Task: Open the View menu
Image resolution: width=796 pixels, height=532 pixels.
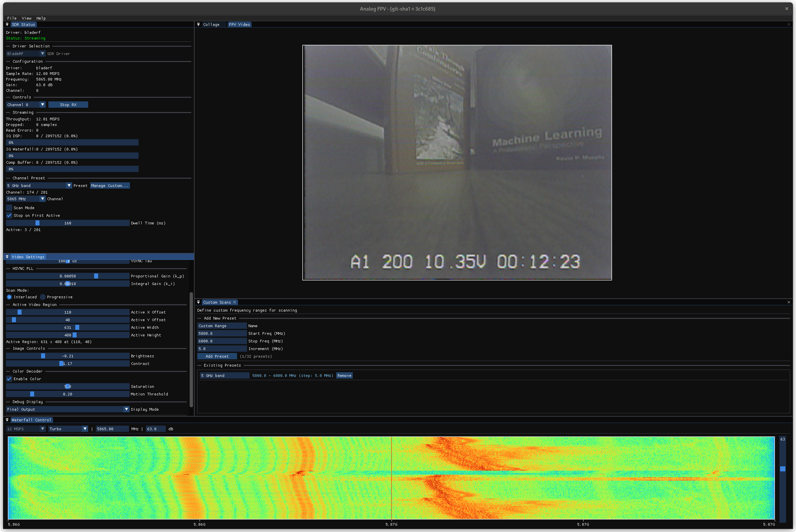Action: coord(27,18)
